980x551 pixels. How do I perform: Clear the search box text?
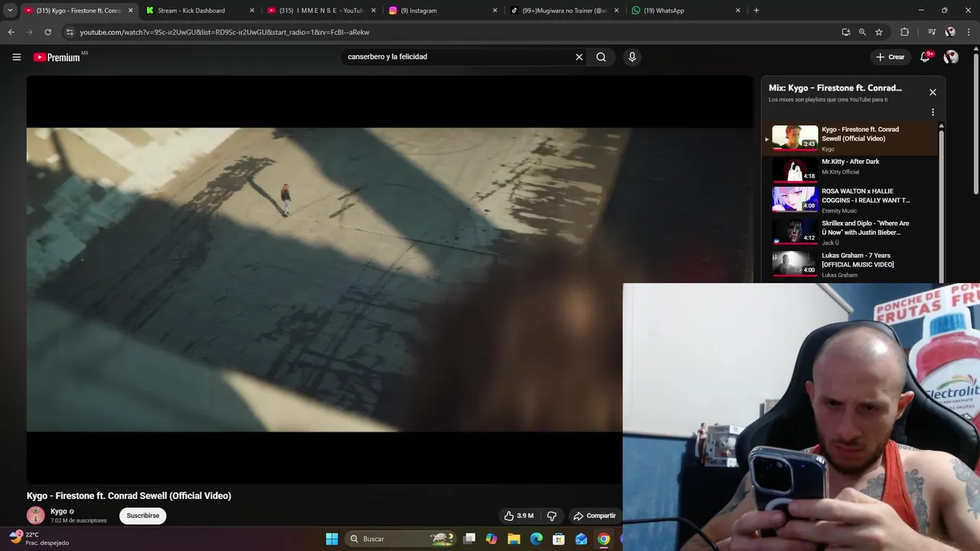coord(579,57)
